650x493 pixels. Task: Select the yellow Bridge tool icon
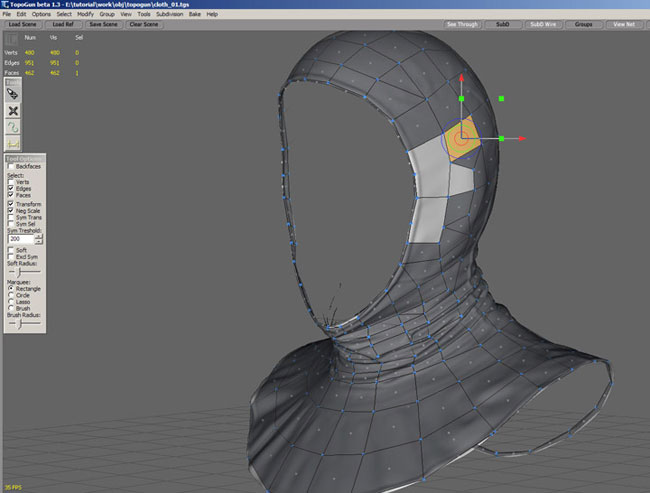click(x=13, y=143)
